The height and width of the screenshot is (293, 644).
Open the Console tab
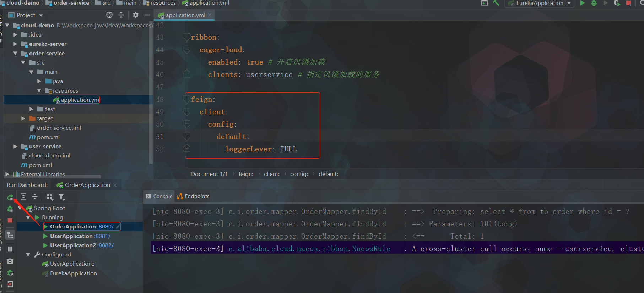pyautogui.click(x=159, y=196)
